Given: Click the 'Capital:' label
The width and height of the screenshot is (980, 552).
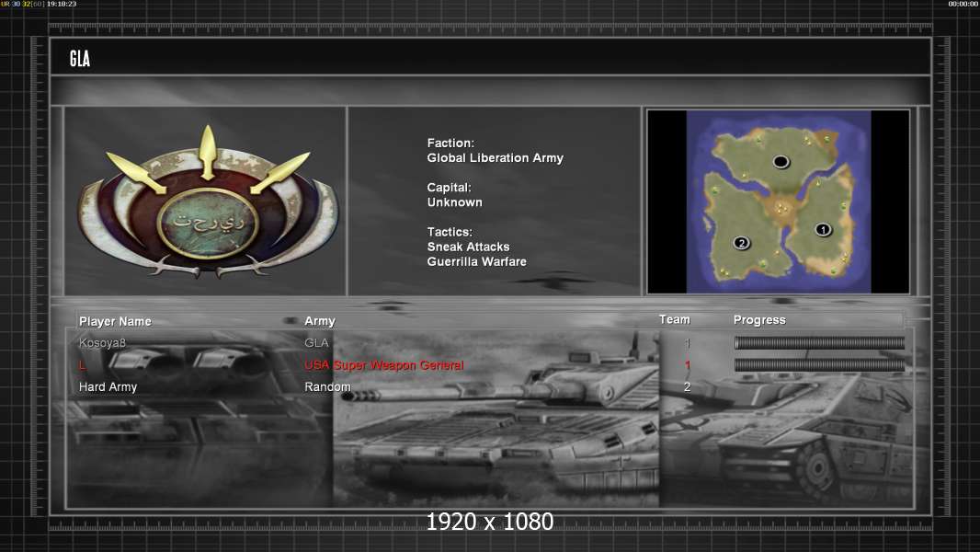Looking at the screenshot, I should [449, 188].
